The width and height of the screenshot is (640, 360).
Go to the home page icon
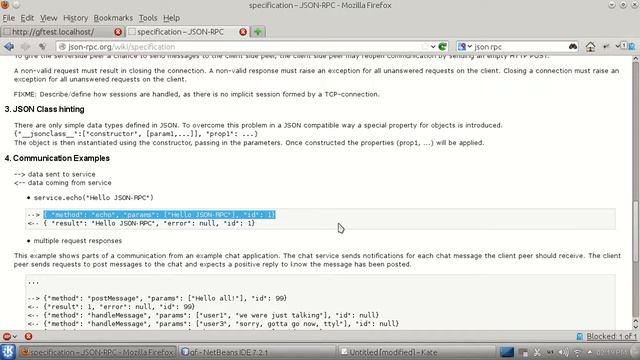pyautogui.click(x=590, y=47)
